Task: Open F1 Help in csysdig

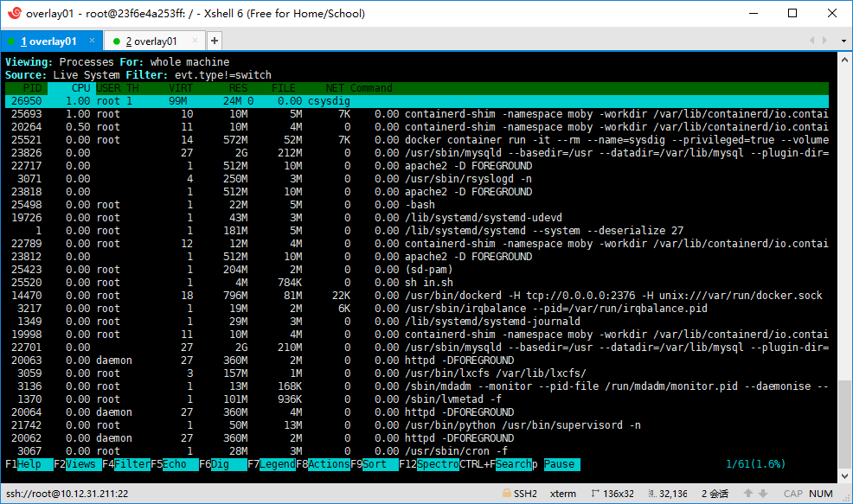Action: 29,464
